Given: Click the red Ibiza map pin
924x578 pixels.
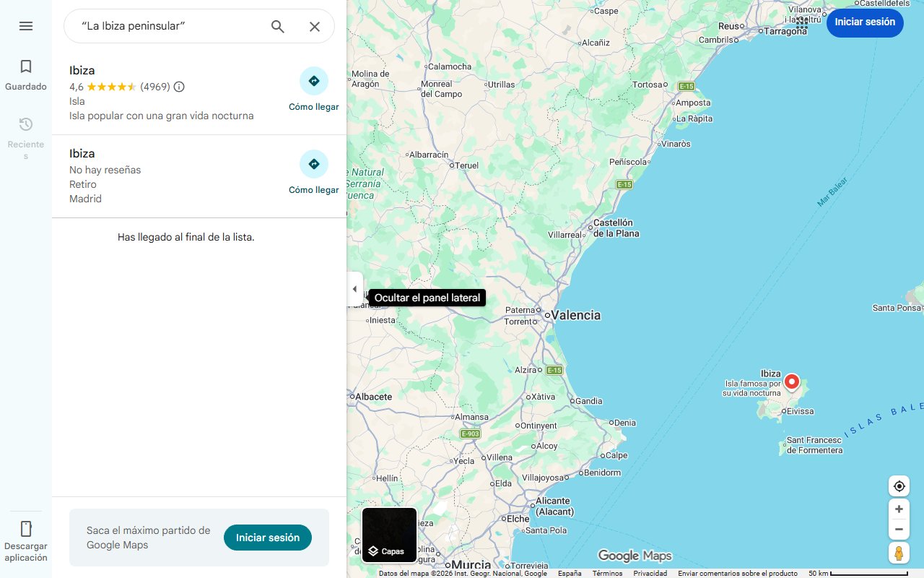Looking at the screenshot, I should click(x=792, y=381).
